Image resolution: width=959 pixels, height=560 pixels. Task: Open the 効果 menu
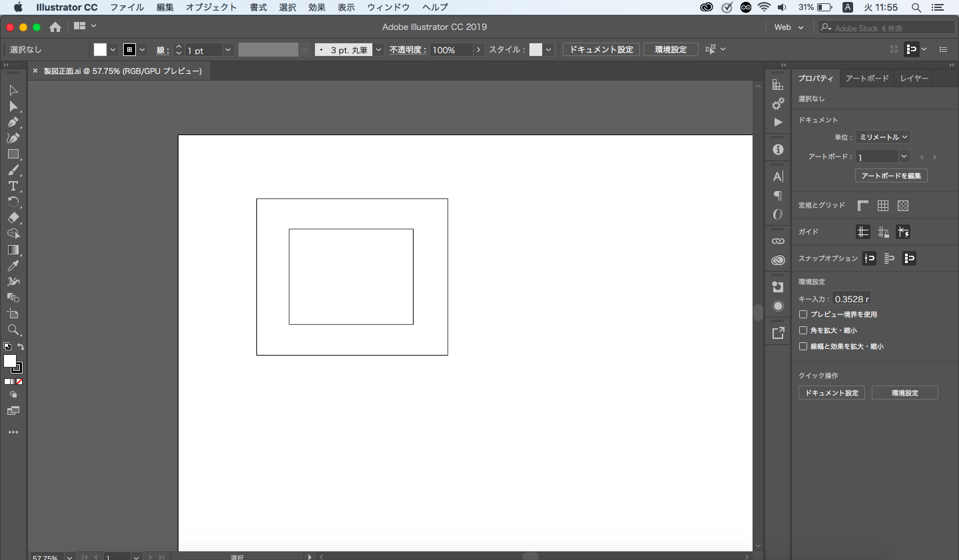click(x=317, y=7)
